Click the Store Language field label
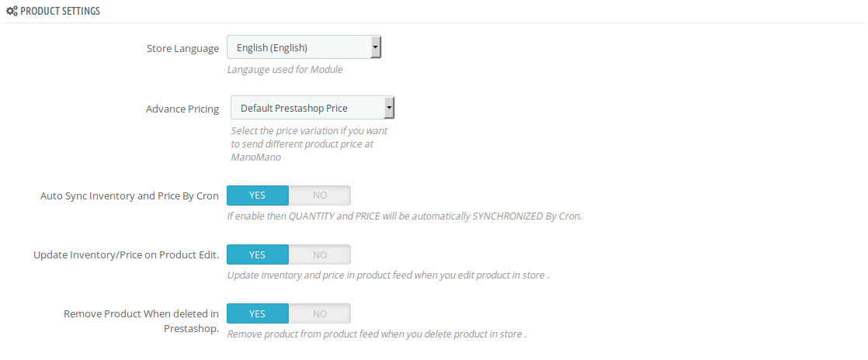Viewport: 868px width, 360px height. (182, 48)
